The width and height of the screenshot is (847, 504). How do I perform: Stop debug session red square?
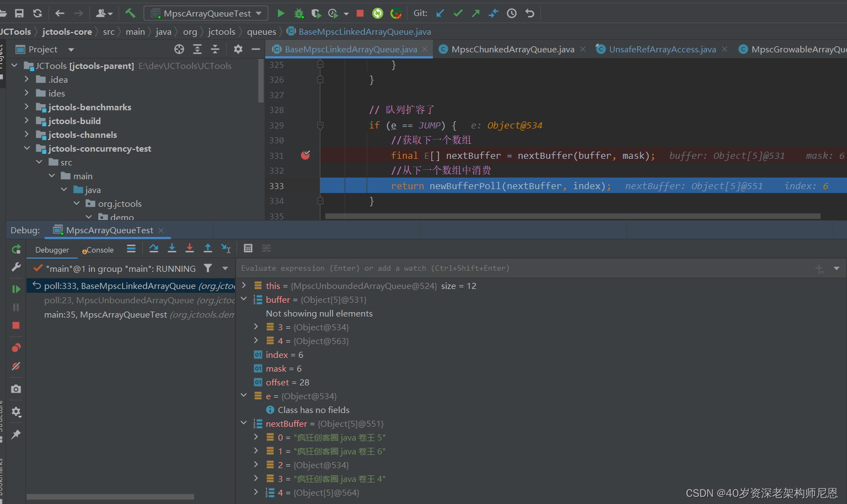pyautogui.click(x=16, y=325)
